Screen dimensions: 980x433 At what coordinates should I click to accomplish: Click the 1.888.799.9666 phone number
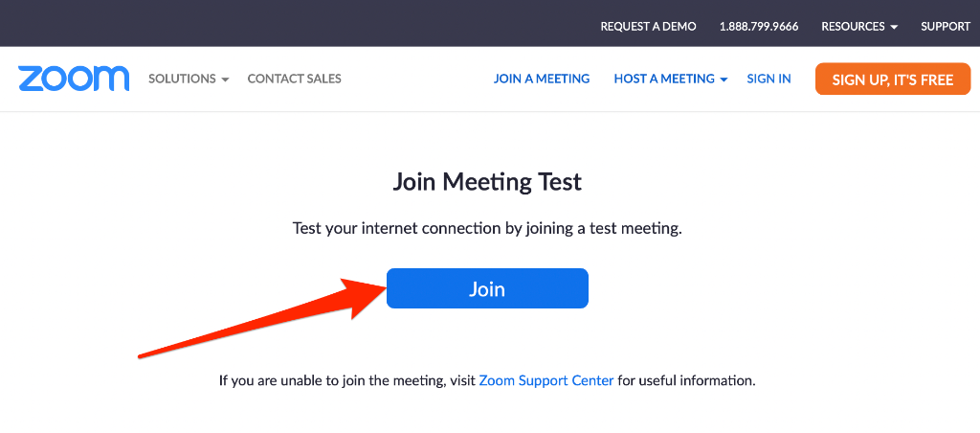[x=759, y=26]
